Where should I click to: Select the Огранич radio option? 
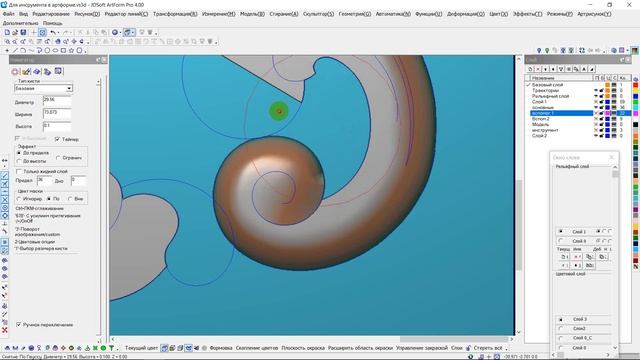58,158
